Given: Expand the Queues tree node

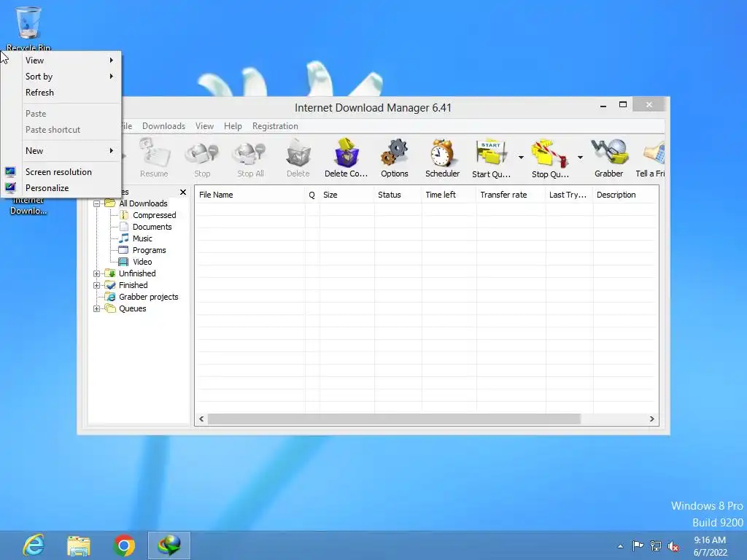Looking at the screenshot, I should (x=97, y=308).
